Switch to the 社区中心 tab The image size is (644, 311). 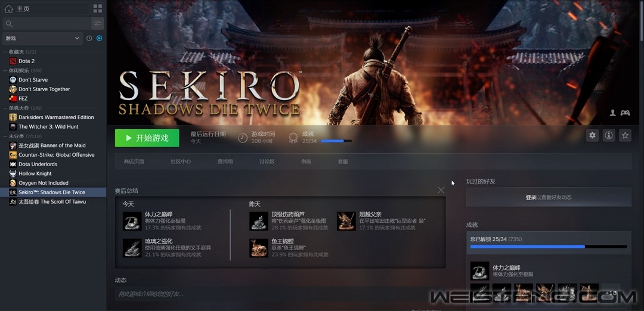(181, 161)
